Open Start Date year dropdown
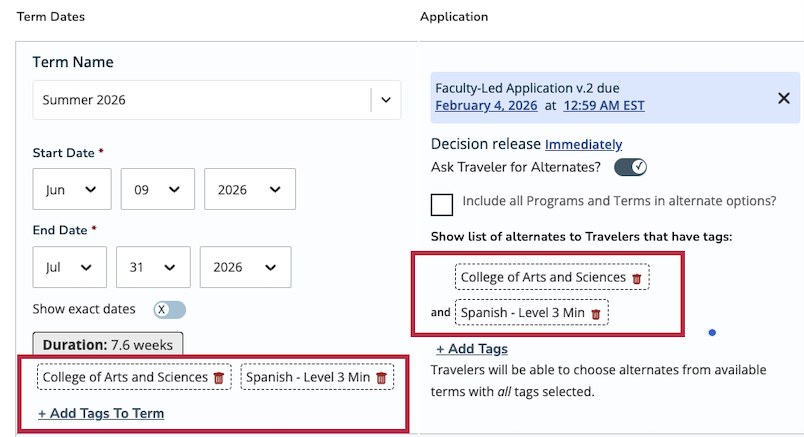 pyautogui.click(x=249, y=189)
